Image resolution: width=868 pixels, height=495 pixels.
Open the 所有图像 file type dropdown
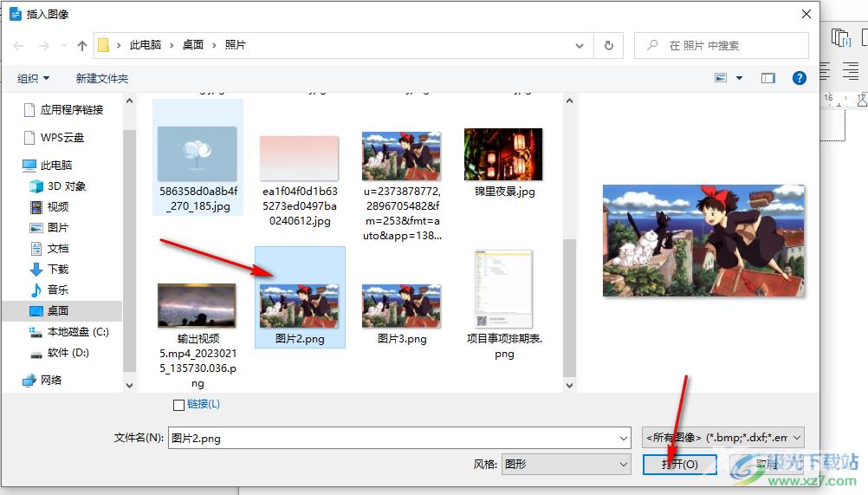click(x=723, y=438)
